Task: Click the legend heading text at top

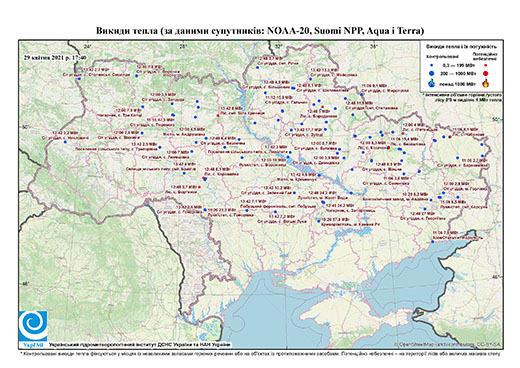Action: coord(461,47)
